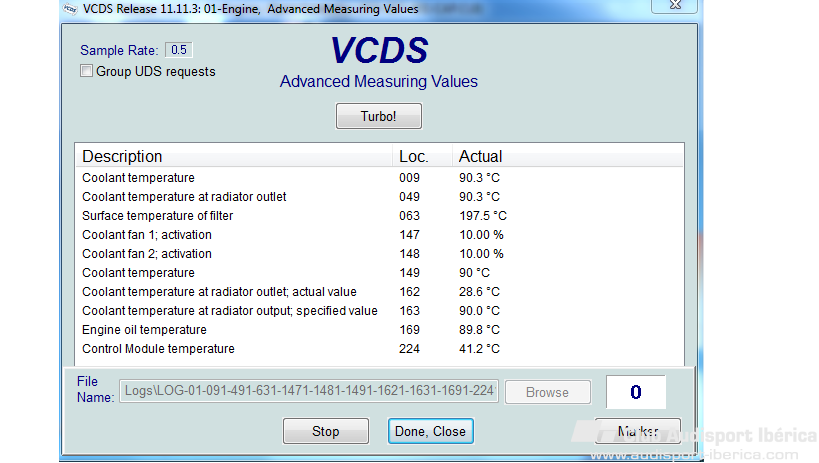This screenshot has width=819, height=463.
Task: Click the Description column header
Action: 234,156
